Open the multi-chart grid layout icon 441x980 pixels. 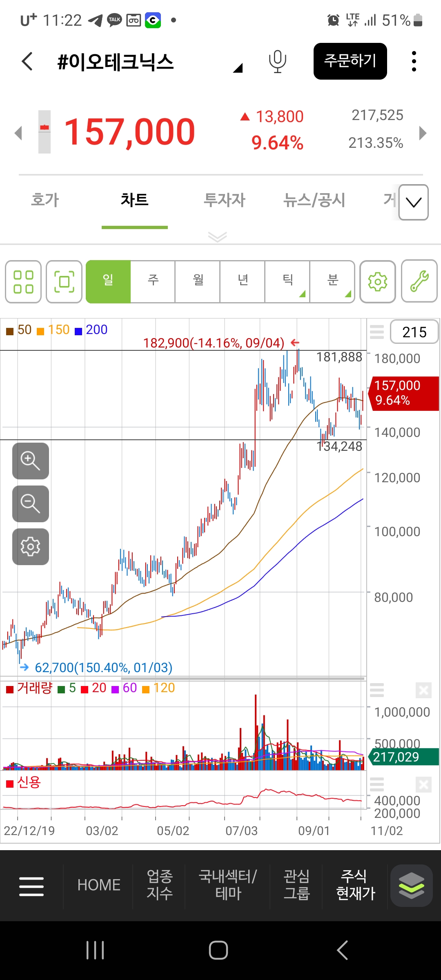tap(23, 282)
